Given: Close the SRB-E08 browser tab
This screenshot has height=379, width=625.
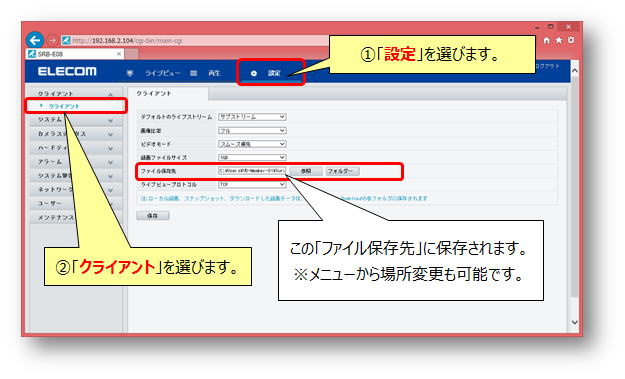Looking at the screenshot, I should point(119,54).
